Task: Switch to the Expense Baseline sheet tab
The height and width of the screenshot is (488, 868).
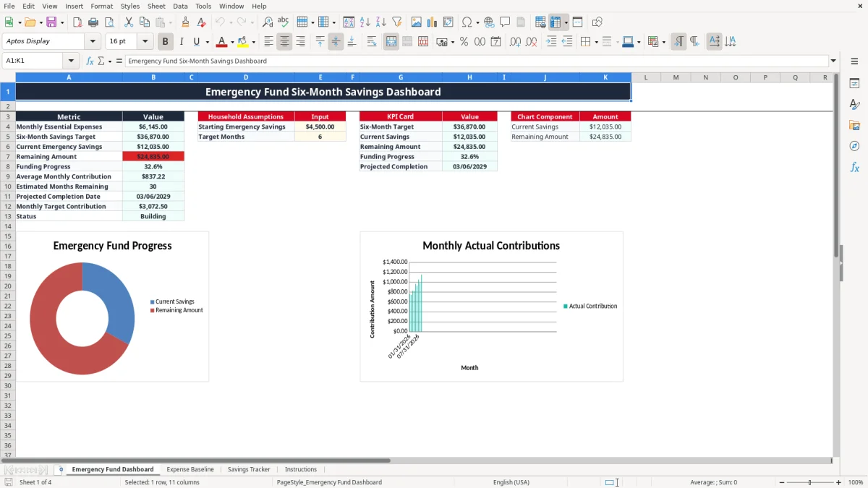Action: pos(190,469)
